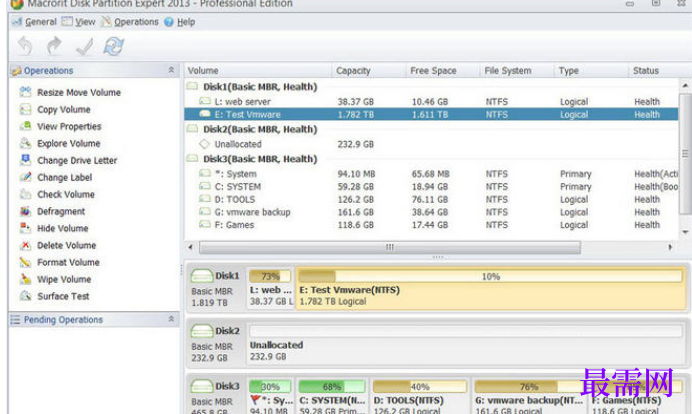Click the Explore Volume icon

coord(26,143)
